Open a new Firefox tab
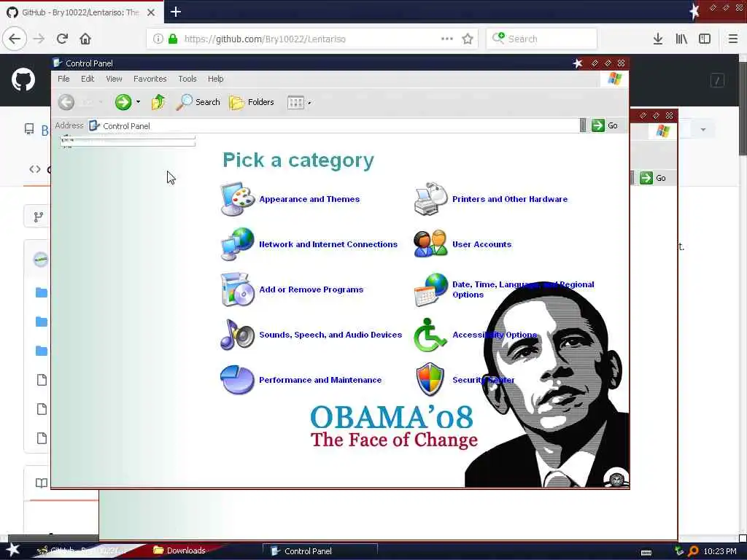Screen dimensions: 747x560 coord(175,12)
